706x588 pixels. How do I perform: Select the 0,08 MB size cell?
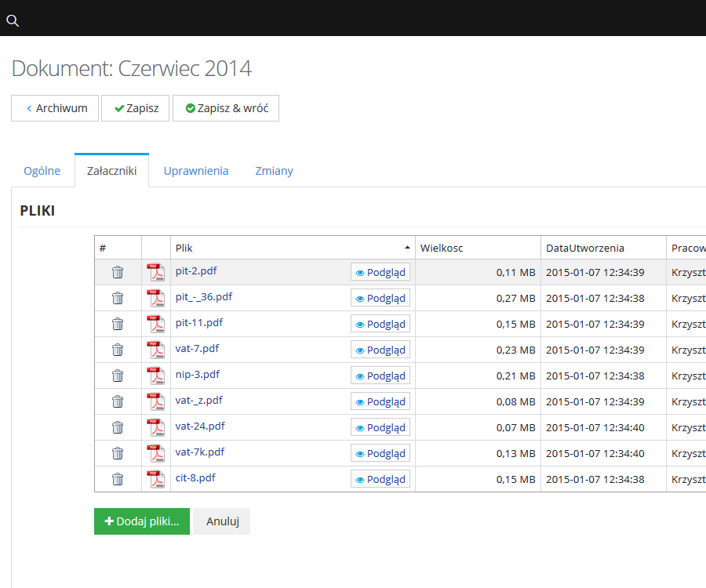[478, 401]
